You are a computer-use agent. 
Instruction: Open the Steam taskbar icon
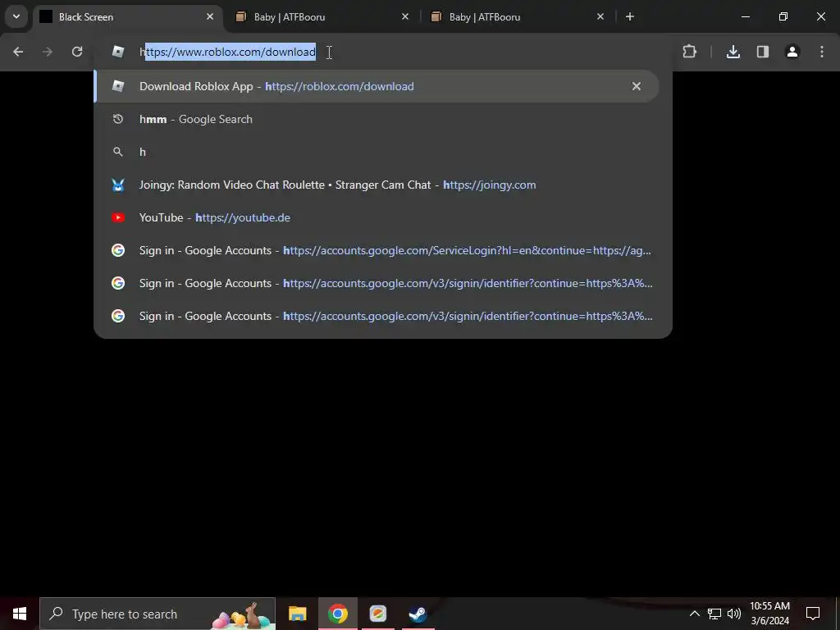click(x=418, y=614)
